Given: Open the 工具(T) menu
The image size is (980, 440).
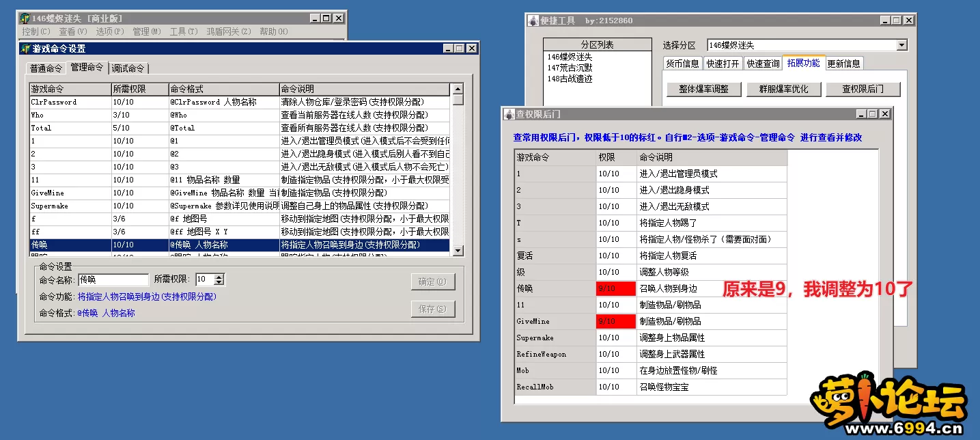Looking at the screenshot, I should pyautogui.click(x=184, y=31).
